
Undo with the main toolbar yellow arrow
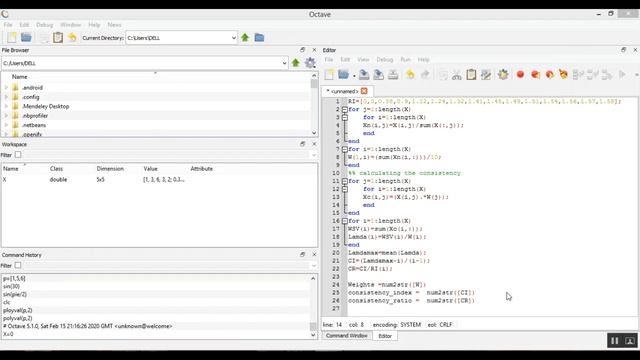coord(72,38)
